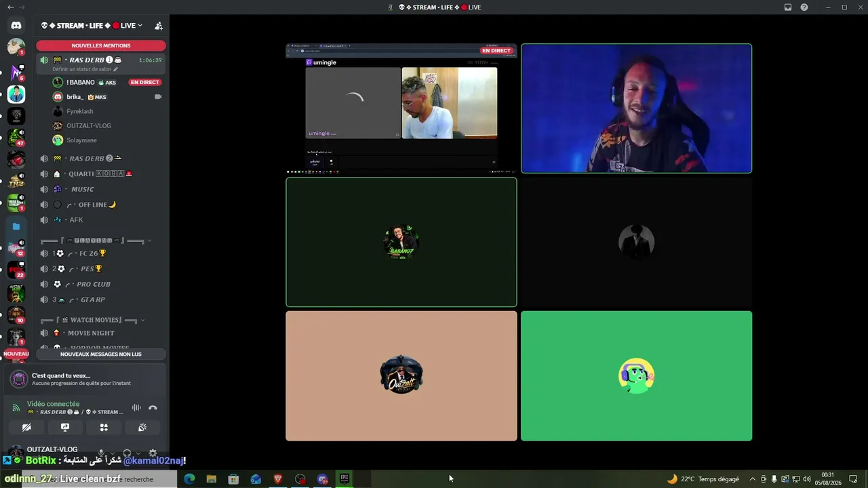Viewport: 868px width, 488px height.
Task: Edit the salon status pencil icon
Action: pos(116,69)
